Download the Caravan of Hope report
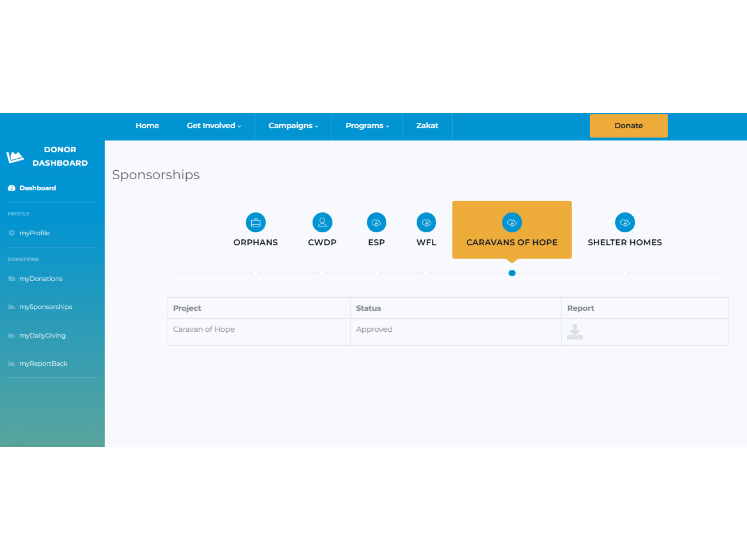 575,332
